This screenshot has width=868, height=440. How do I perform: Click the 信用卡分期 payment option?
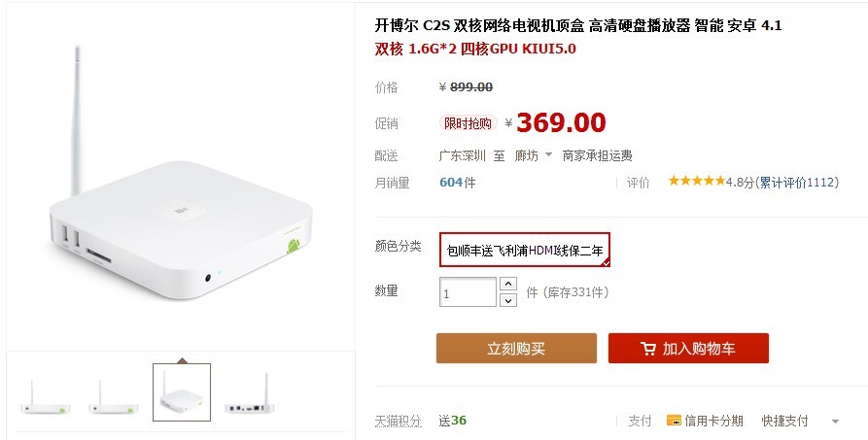pyautogui.click(x=713, y=422)
